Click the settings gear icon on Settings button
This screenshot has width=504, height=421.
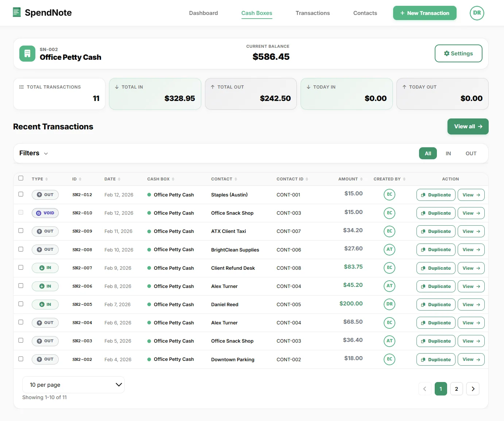(446, 53)
